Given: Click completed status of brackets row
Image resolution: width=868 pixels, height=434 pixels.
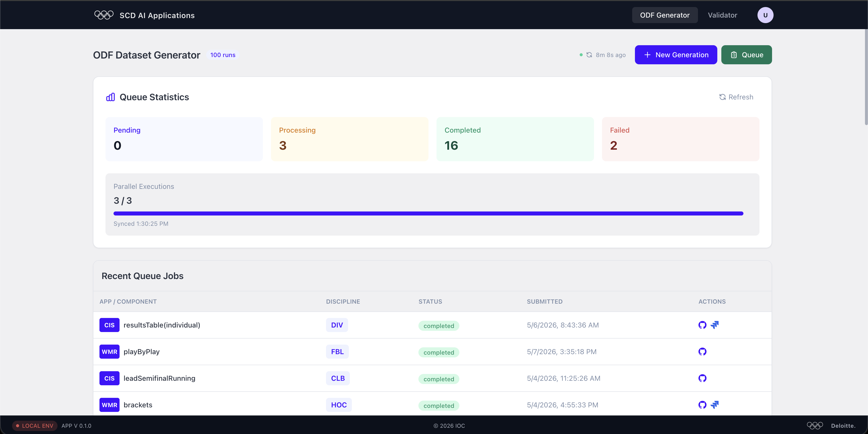Looking at the screenshot, I should tap(439, 406).
